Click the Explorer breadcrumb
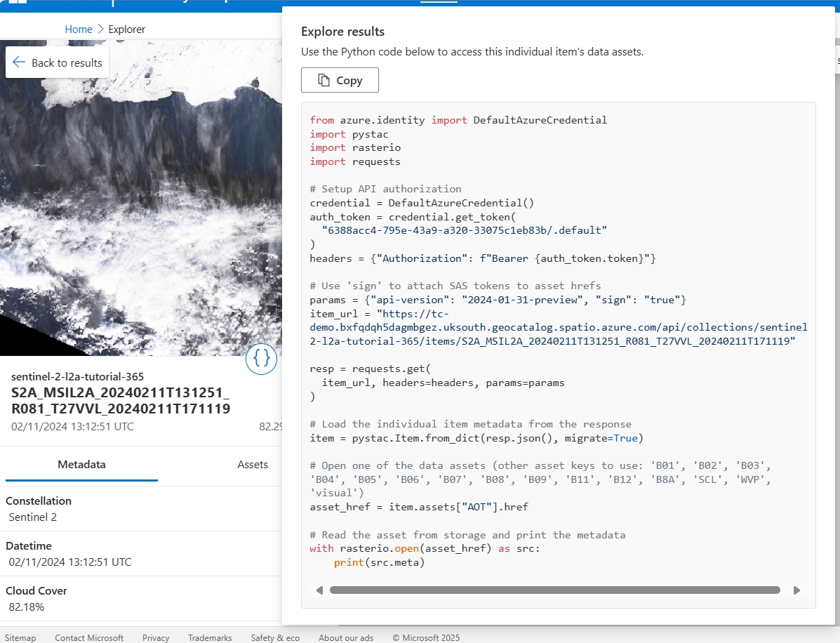This screenshot has height=643, width=840. (127, 29)
